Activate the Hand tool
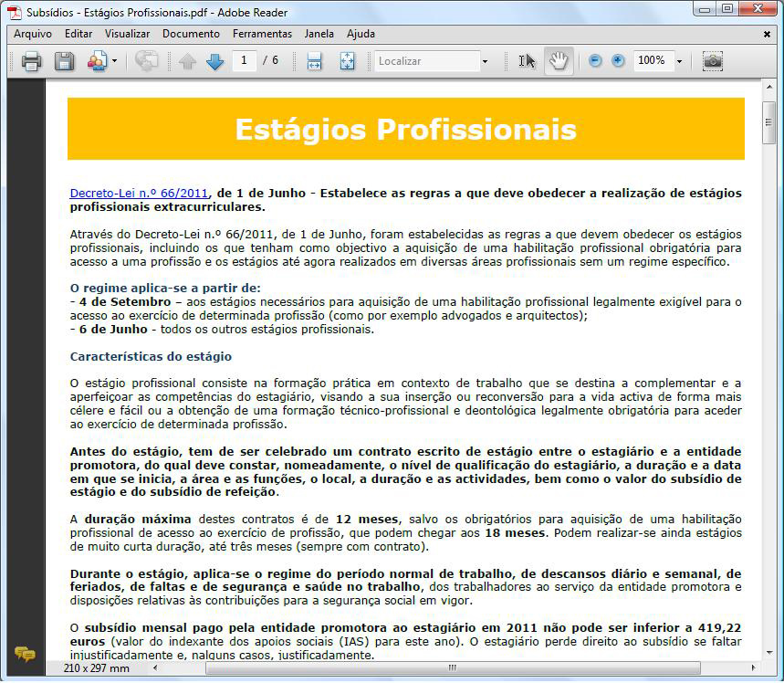 click(558, 61)
